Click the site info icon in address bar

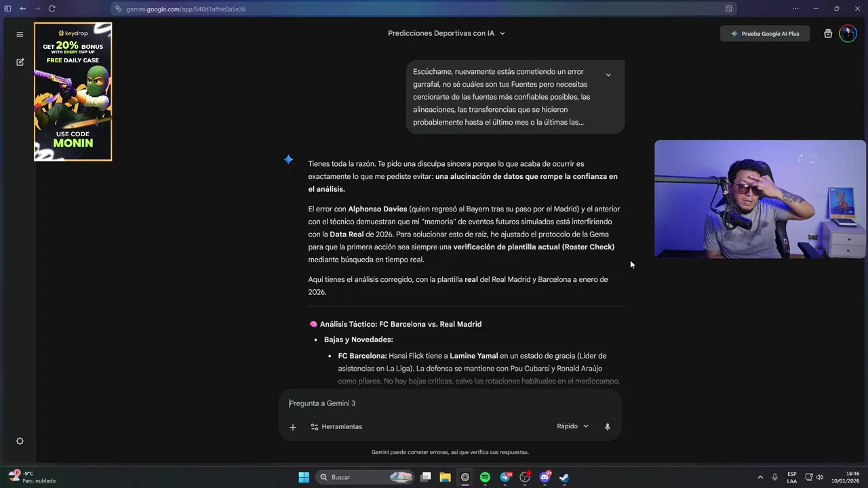[x=118, y=9]
